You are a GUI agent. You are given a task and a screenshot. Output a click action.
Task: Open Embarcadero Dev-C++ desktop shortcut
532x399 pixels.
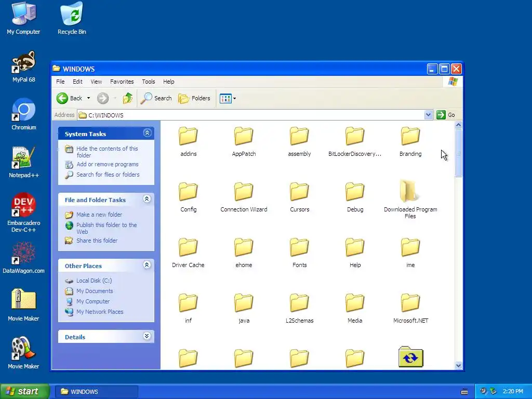23,212
